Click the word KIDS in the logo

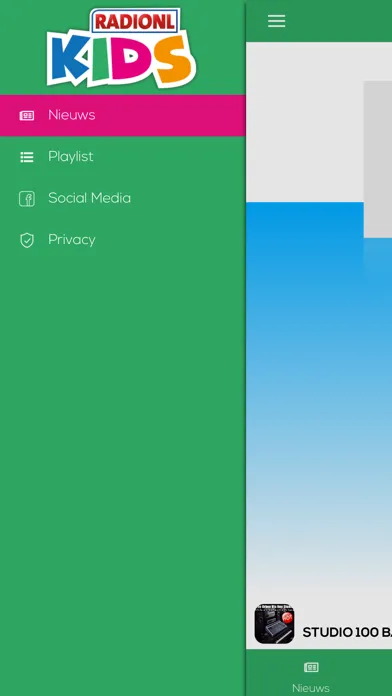click(x=121, y=60)
